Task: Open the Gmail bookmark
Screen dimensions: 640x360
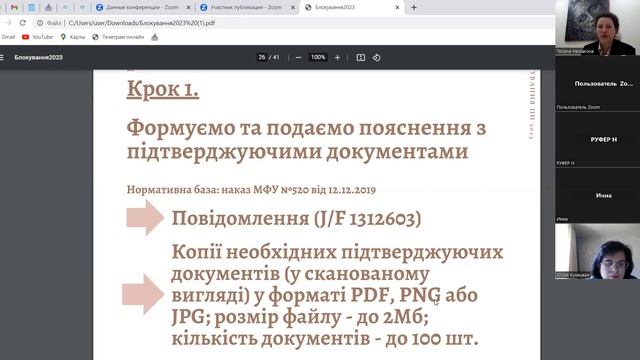Action: (8, 37)
